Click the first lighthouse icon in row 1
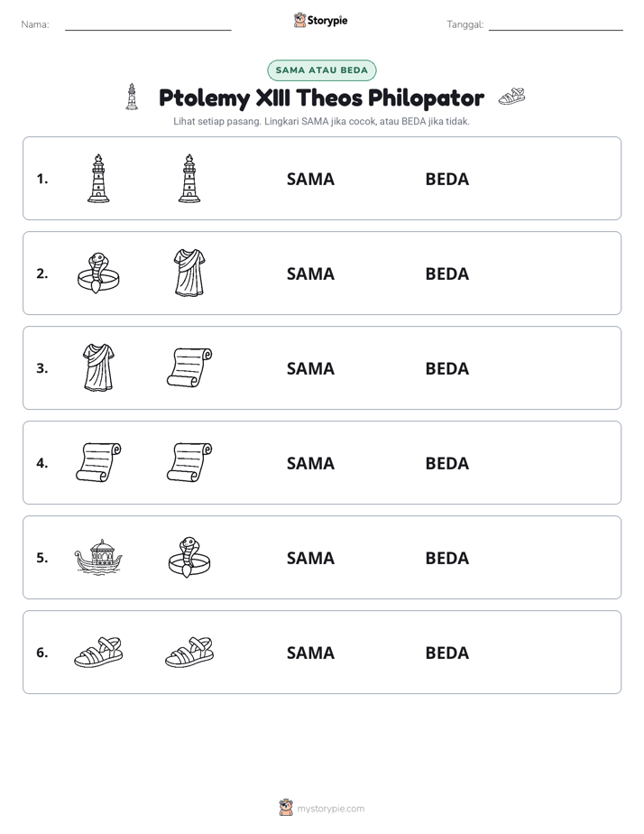 (x=98, y=179)
